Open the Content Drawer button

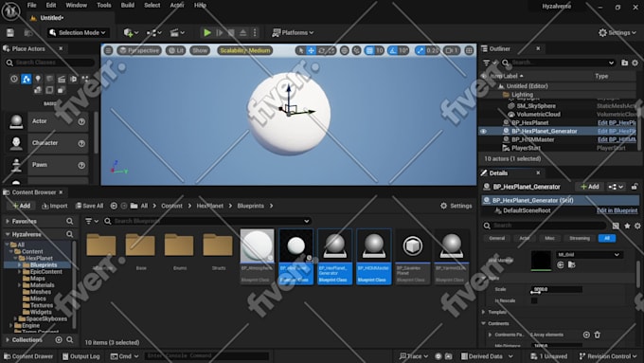tap(28, 356)
